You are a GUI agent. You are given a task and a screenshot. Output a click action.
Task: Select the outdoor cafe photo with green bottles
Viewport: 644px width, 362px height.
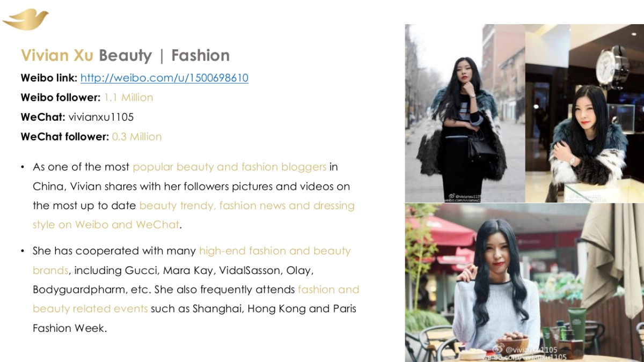(x=524, y=282)
